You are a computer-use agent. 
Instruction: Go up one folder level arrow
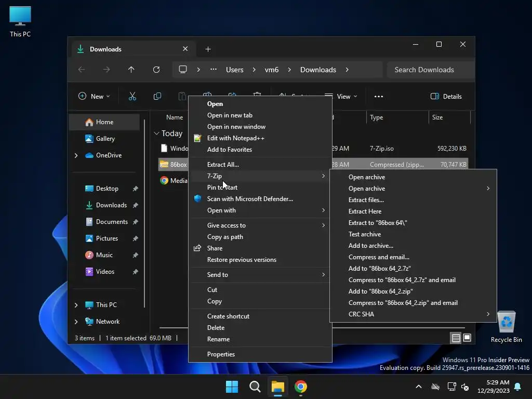pos(131,70)
